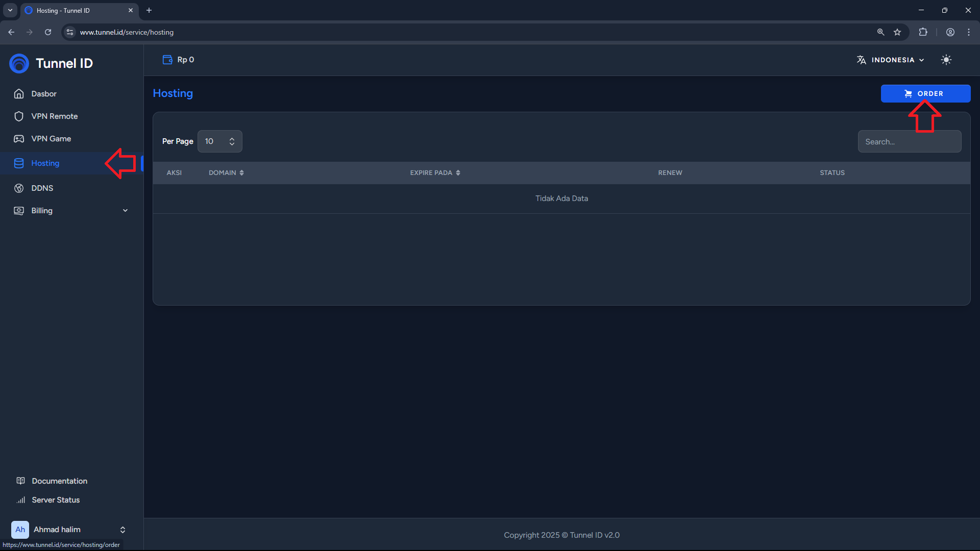
Task: Expand the Billing submenu chevron
Action: pyautogui.click(x=125, y=211)
